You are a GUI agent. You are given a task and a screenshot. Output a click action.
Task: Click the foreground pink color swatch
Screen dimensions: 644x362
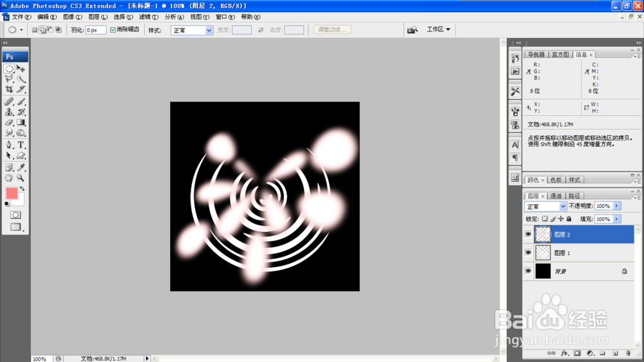[x=11, y=193]
